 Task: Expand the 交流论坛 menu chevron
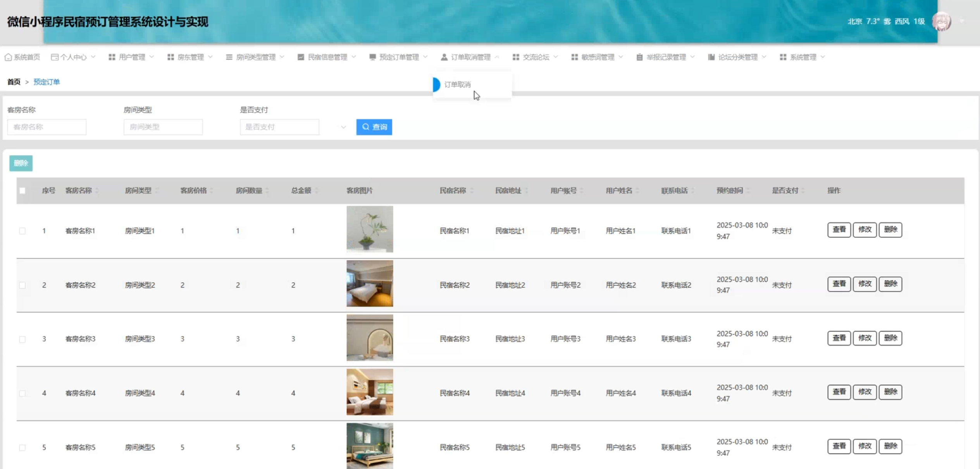[556, 57]
